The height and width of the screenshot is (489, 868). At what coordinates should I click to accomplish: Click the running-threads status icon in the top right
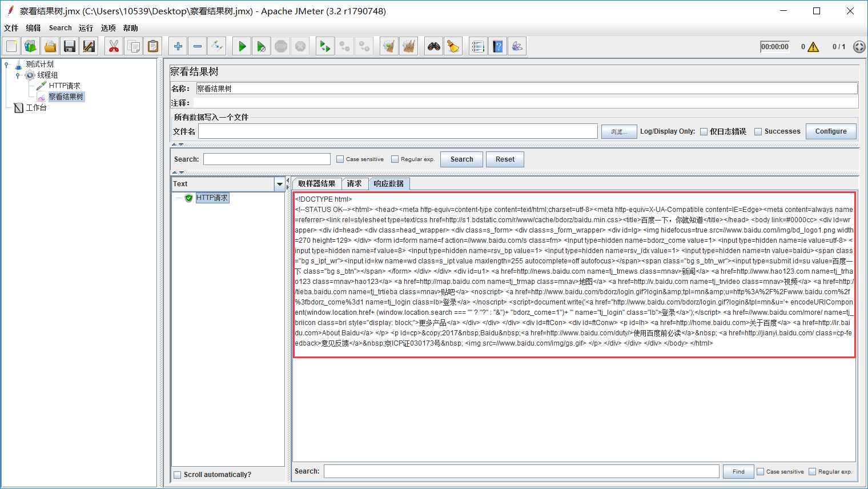point(859,47)
